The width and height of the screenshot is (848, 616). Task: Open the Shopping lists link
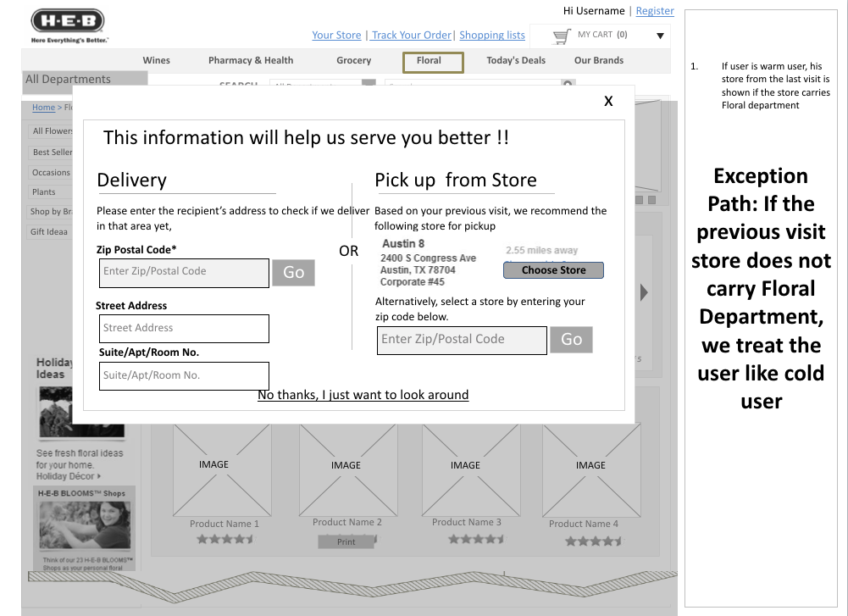click(x=492, y=35)
